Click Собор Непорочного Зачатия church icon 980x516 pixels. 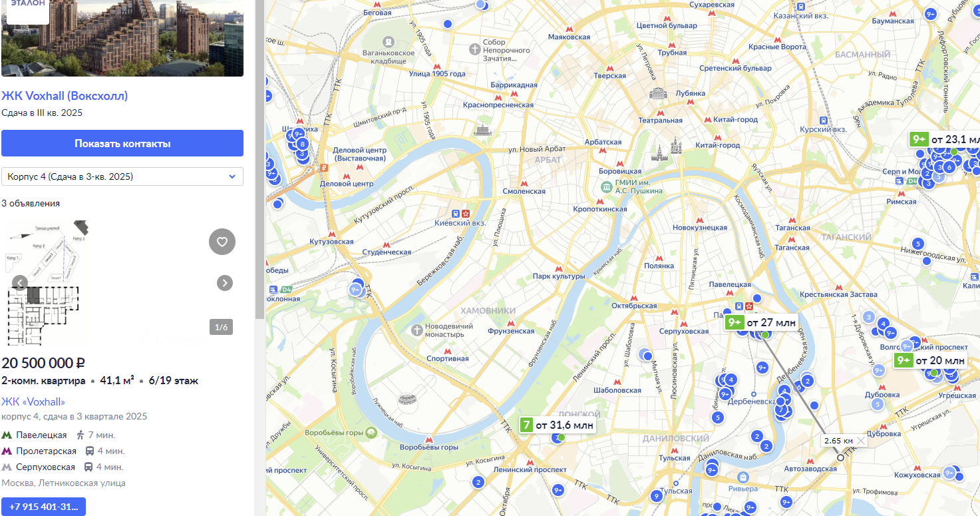click(474, 50)
